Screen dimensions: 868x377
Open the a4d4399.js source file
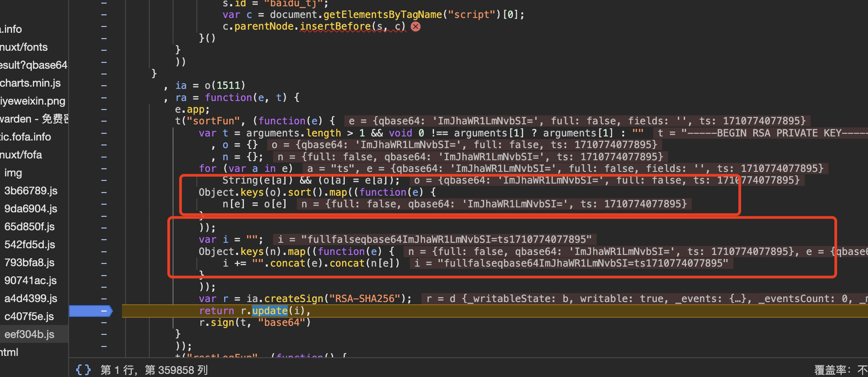tap(30, 298)
